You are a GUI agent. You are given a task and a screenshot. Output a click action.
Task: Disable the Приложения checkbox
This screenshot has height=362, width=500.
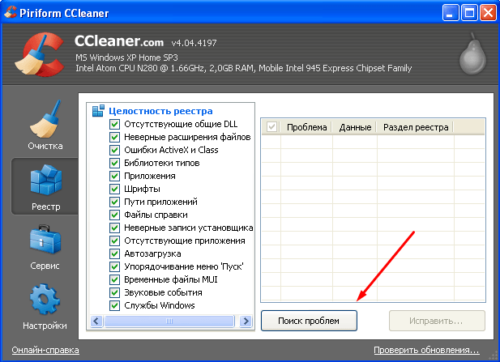[115, 176]
